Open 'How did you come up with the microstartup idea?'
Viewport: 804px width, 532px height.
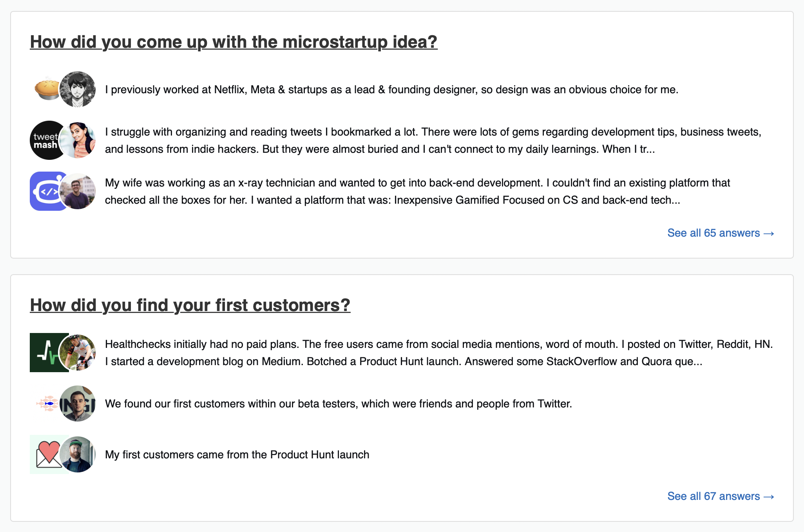tap(234, 42)
